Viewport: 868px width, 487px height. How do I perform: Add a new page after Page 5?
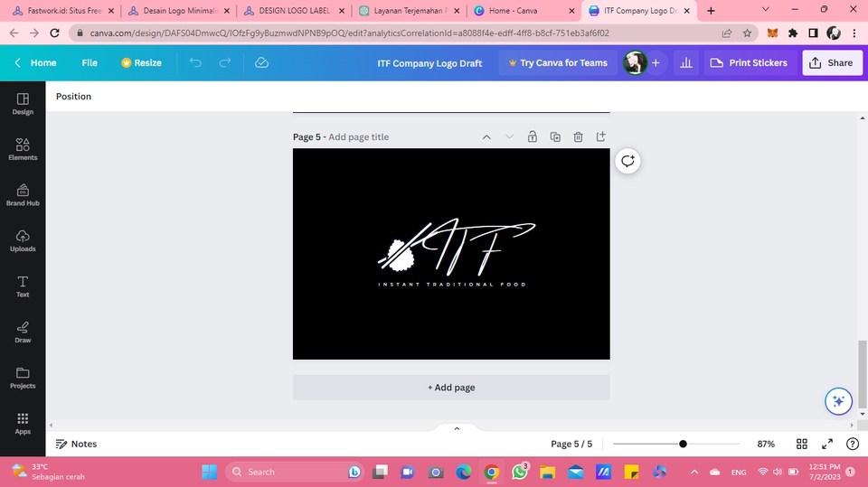[600, 136]
